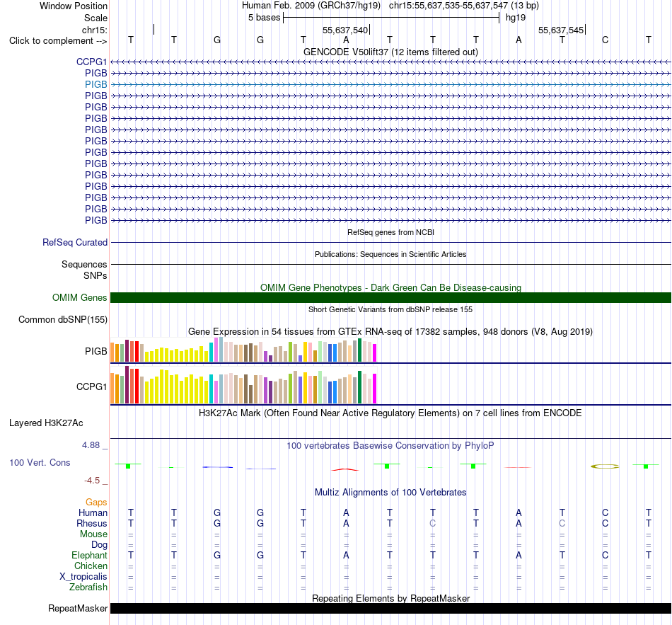Select the Elephant species label
672x625 pixels.
[x=89, y=555]
